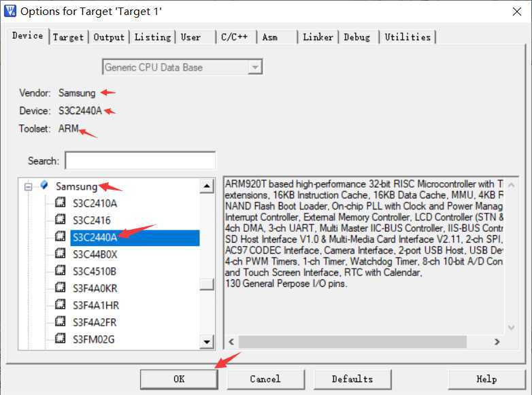The height and width of the screenshot is (395, 532).
Task: Open the User tab
Action: [x=191, y=37]
